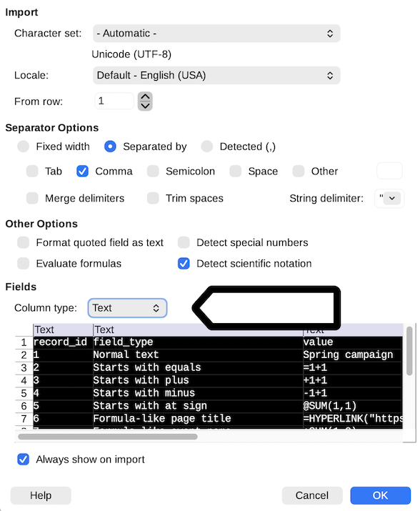420x511 pixels.
Task: Enable the Semicolon separator checkbox
Action: (x=153, y=171)
